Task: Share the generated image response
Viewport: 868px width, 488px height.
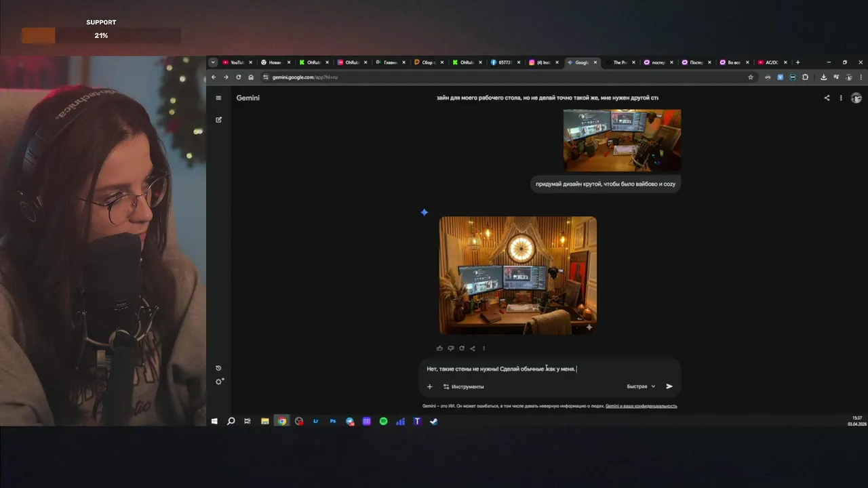Action: [473, 348]
